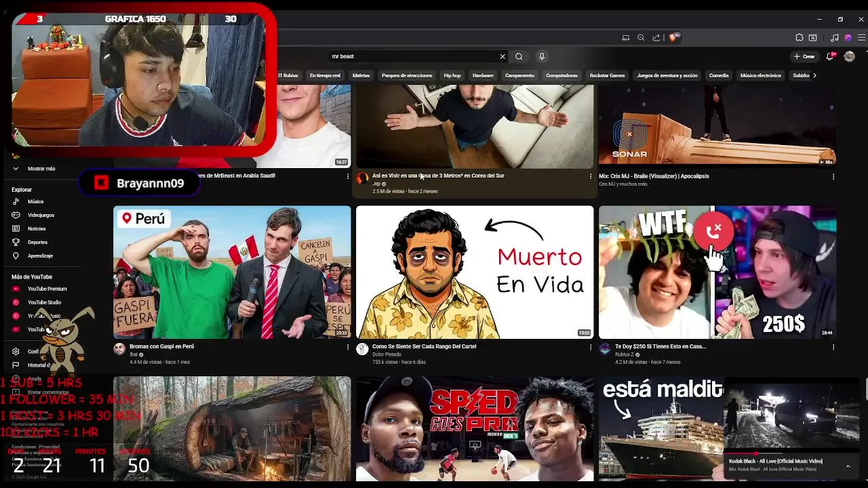Open the 'Bromas con Gaspi en Perú' thumbnail
Image resolution: width=868 pixels, height=488 pixels.
[x=232, y=272]
